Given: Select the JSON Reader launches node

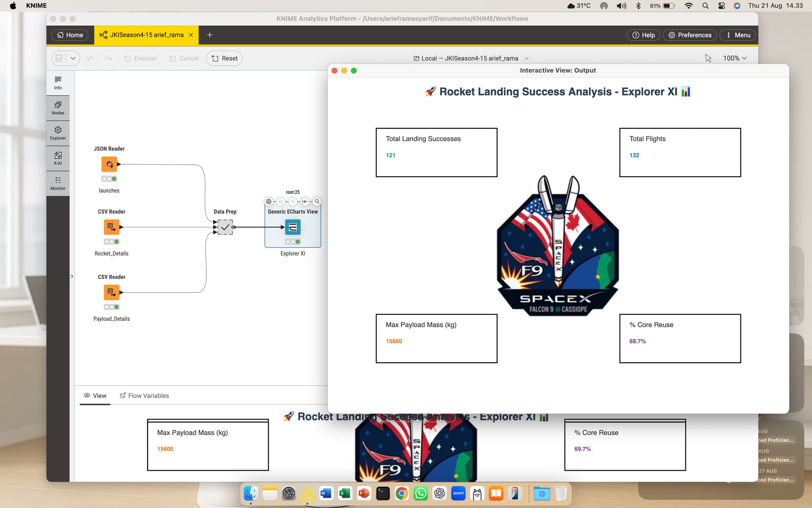Looking at the screenshot, I should pyautogui.click(x=109, y=164).
